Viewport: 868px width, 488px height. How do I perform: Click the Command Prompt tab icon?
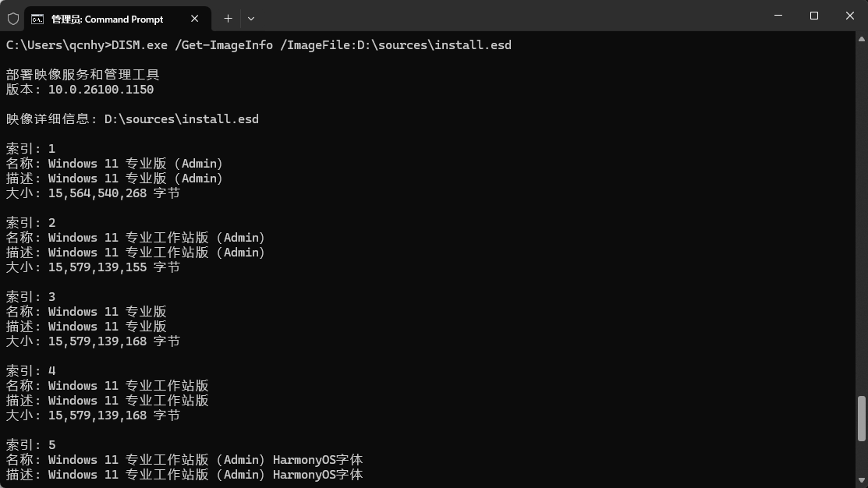click(x=37, y=19)
